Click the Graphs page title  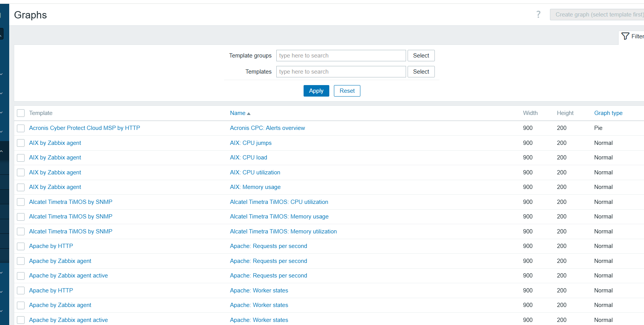[x=30, y=15]
